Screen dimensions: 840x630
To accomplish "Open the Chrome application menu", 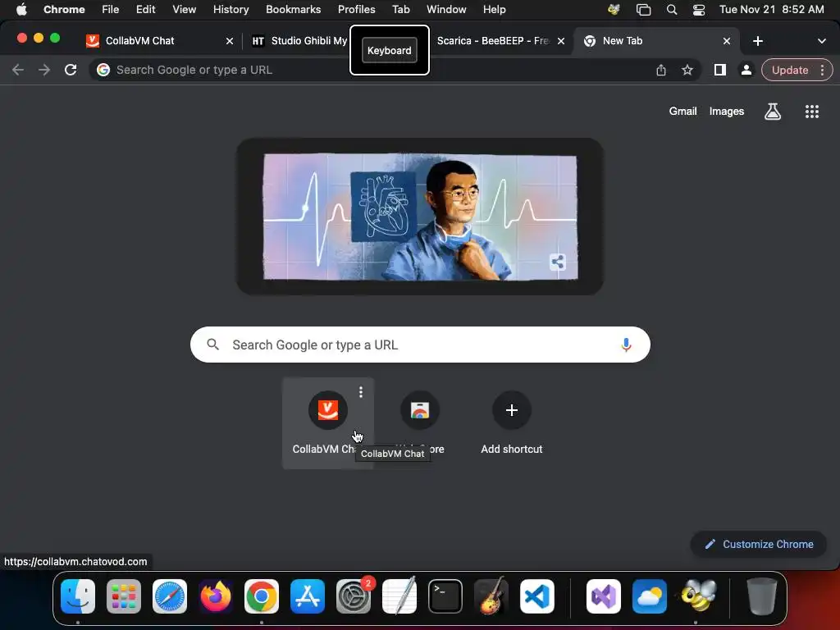I will 64,10.
